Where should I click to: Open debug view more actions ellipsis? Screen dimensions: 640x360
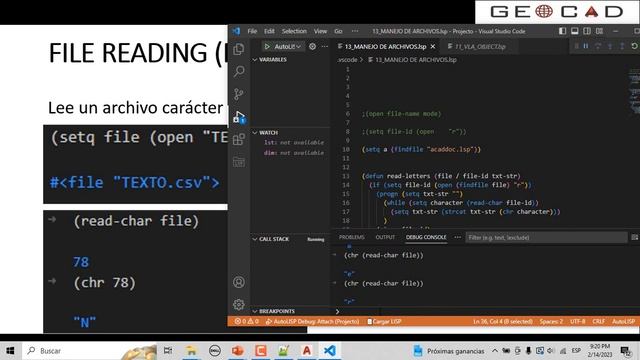tap(324, 47)
